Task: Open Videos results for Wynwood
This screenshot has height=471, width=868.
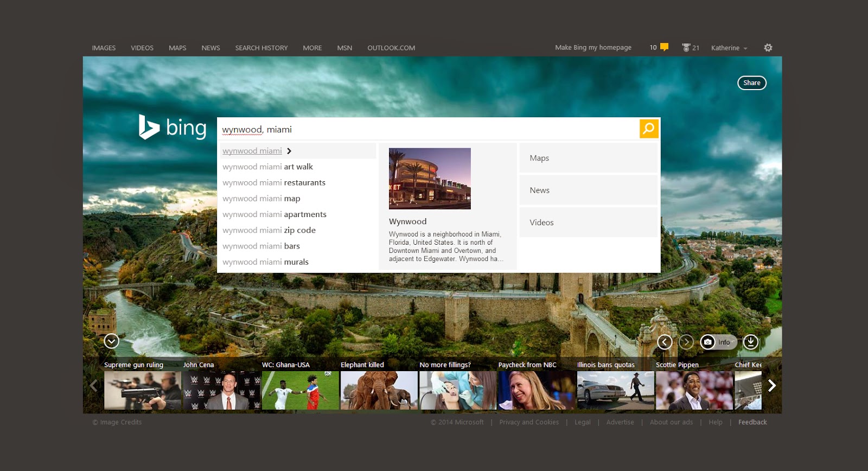Action: click(589, 222)
